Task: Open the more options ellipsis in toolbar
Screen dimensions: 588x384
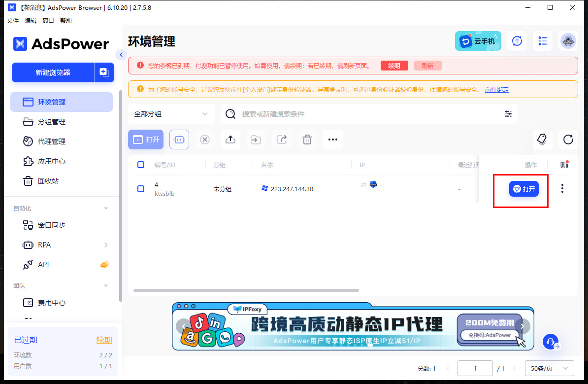Action: (x=332, y=140)
